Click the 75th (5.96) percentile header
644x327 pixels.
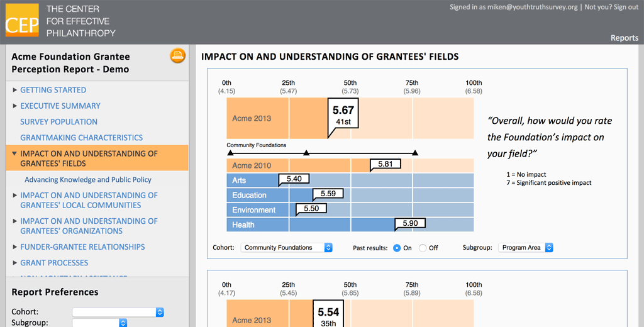pyautogui.click(x=412, y=87)
